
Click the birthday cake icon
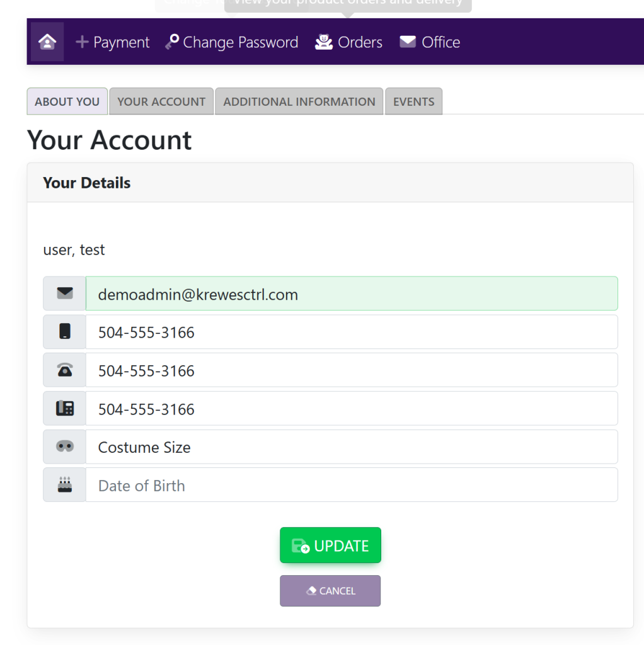[x=65, y=485]
